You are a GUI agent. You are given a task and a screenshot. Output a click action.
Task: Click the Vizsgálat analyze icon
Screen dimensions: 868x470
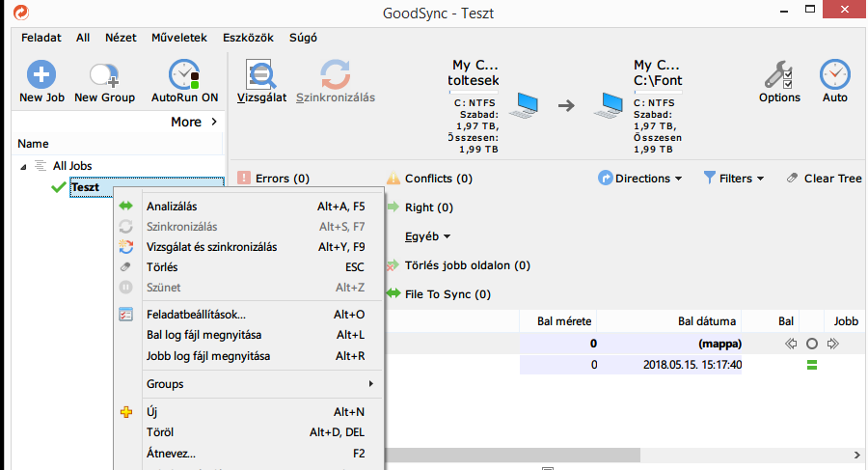pos(261,74)
